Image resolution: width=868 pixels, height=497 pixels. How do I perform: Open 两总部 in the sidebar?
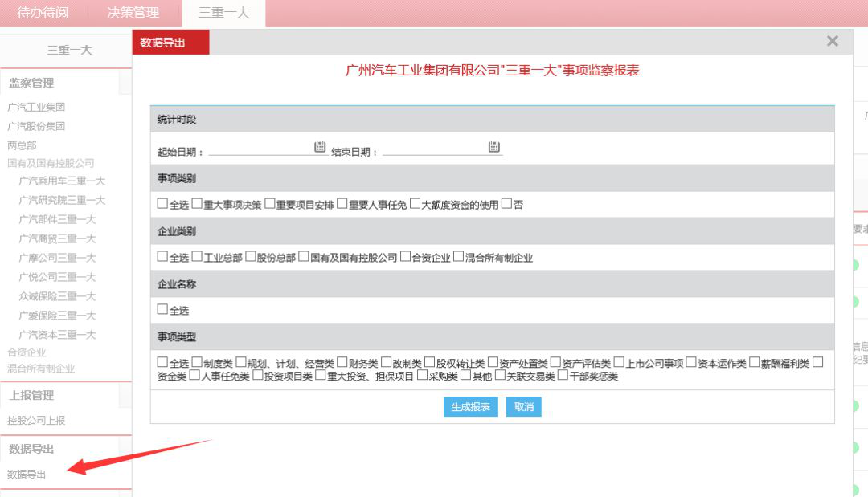(22, 145)
